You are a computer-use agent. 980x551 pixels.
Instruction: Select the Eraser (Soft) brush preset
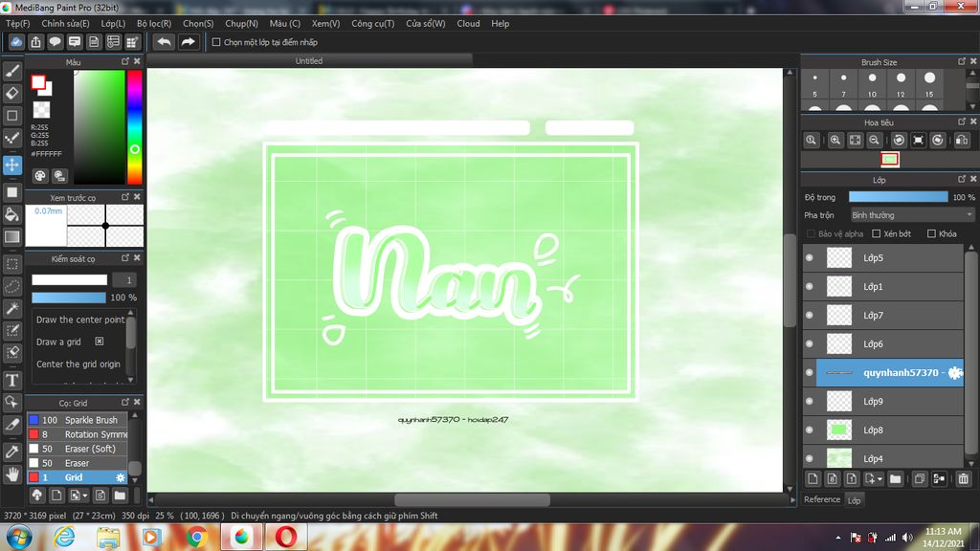[x=78, y=449]
